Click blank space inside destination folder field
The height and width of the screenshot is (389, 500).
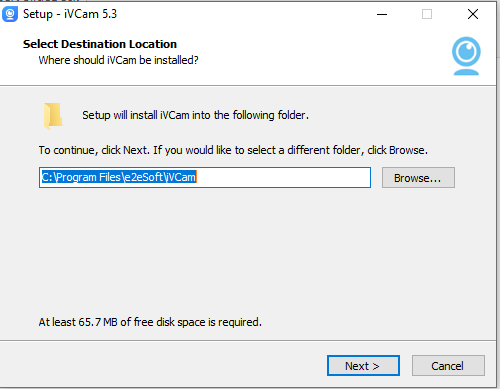point(283,177)
